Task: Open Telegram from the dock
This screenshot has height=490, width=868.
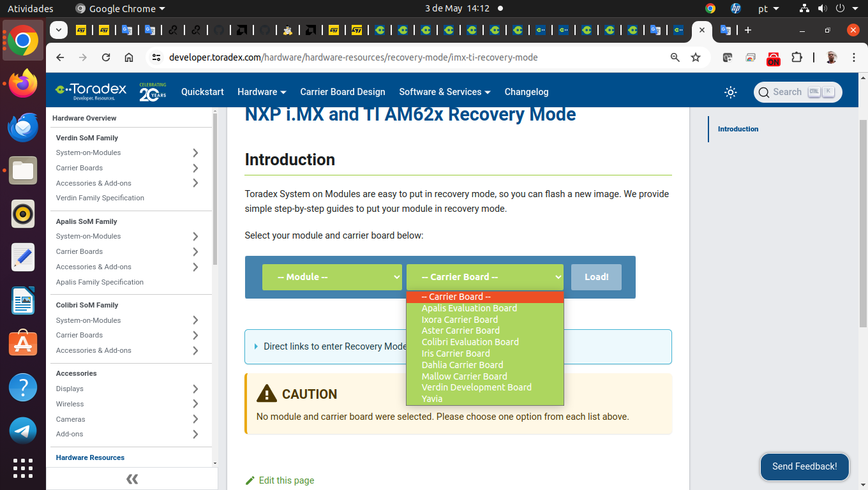Action: click(23, 431)
